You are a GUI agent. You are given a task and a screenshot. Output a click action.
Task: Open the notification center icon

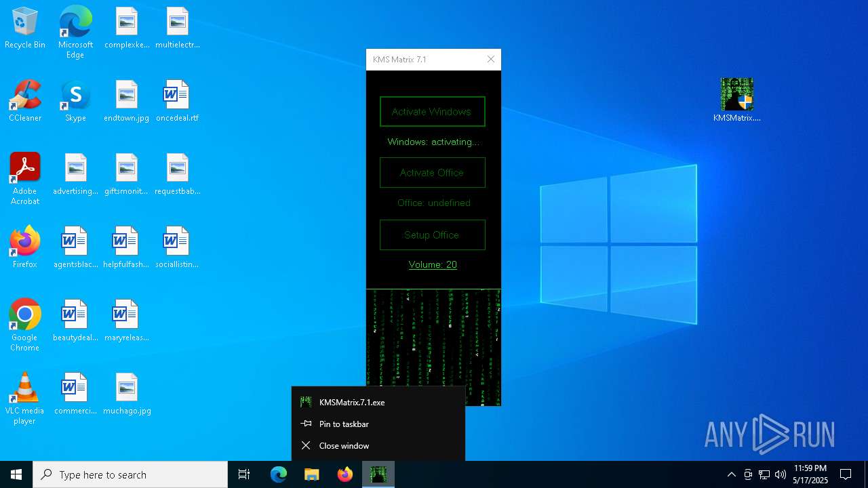(846, 474)
